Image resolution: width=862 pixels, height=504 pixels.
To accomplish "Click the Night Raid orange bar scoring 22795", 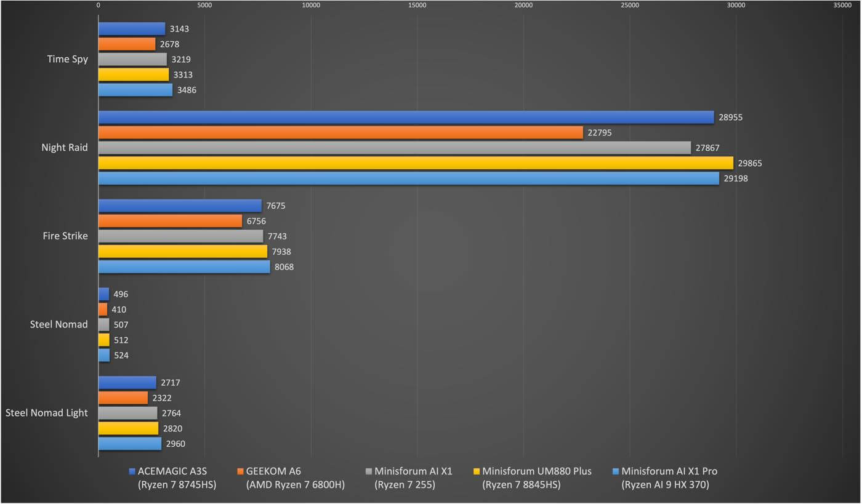I will (x=340, y=132).
